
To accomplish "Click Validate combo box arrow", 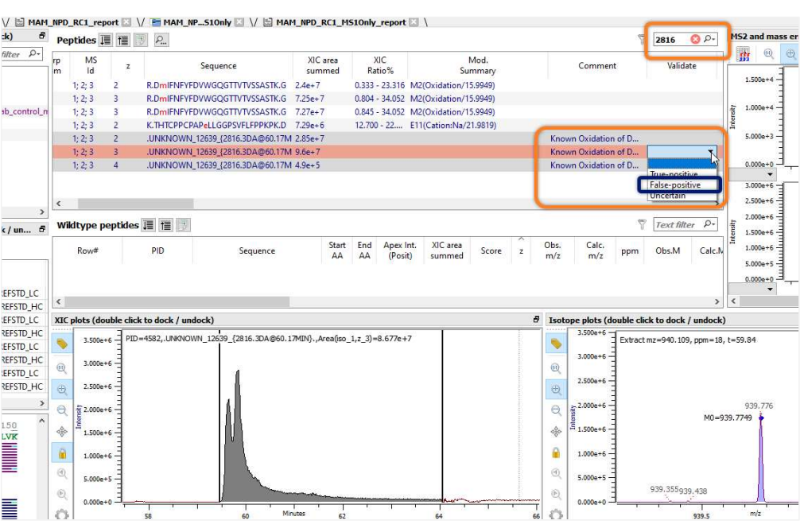I will [x=711, y=152].
